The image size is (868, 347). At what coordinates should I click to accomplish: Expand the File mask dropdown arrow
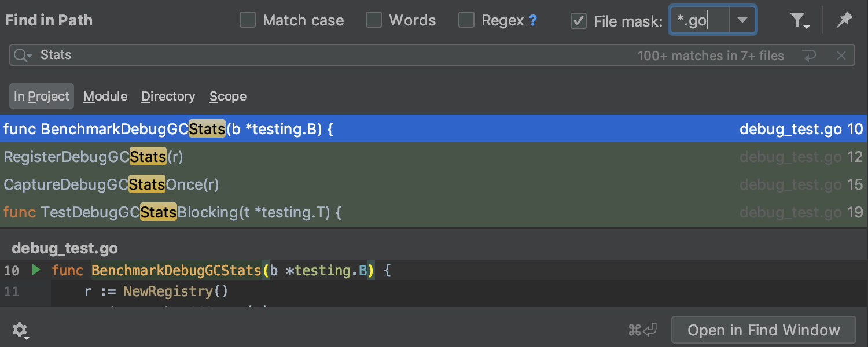tap(742, 21)
